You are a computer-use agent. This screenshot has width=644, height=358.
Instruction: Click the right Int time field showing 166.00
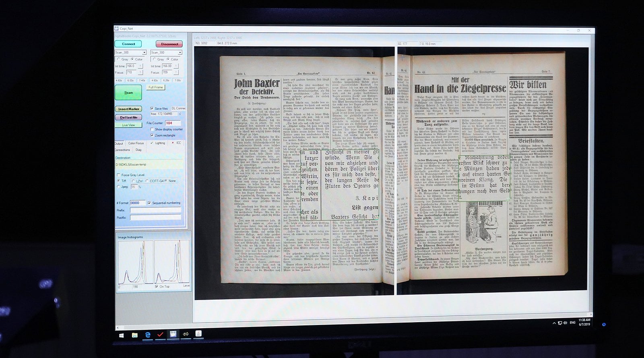tap(167, 66)
